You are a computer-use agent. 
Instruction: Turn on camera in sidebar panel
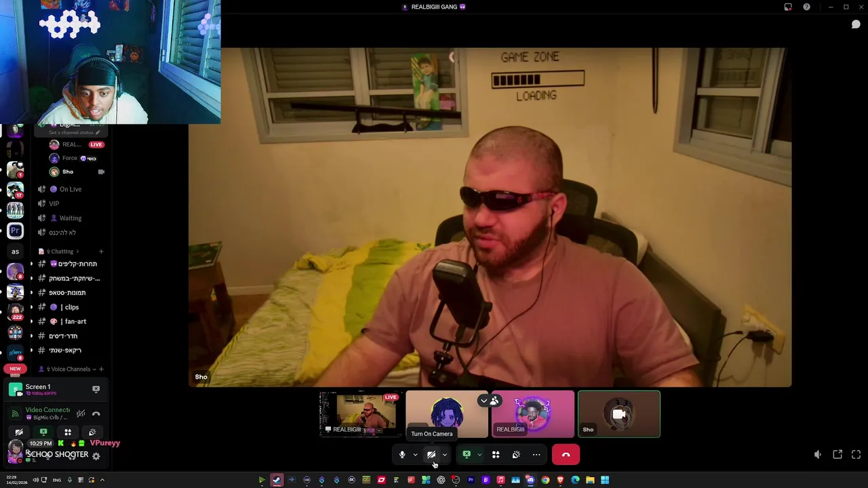click(x=19, y=432)
